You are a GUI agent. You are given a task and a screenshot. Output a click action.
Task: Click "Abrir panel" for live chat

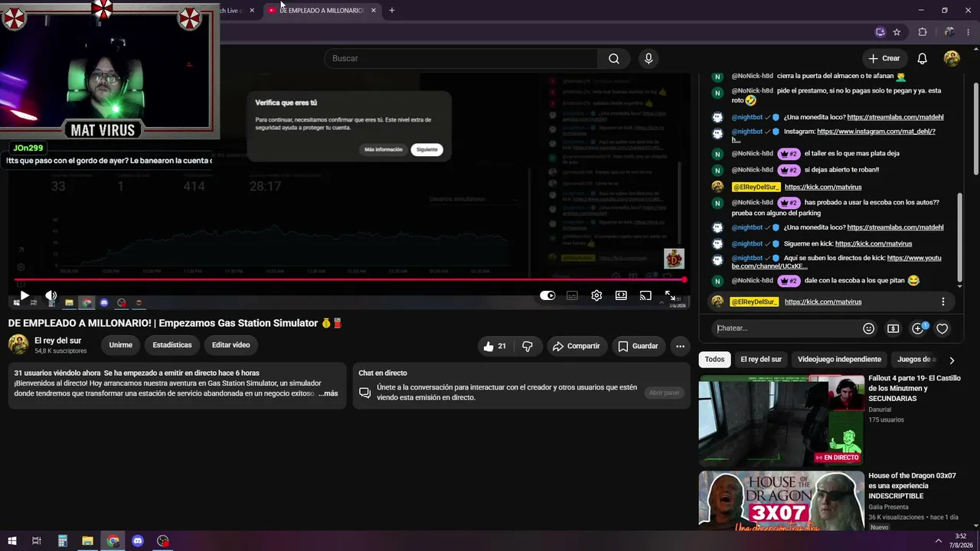click(664, 393)
